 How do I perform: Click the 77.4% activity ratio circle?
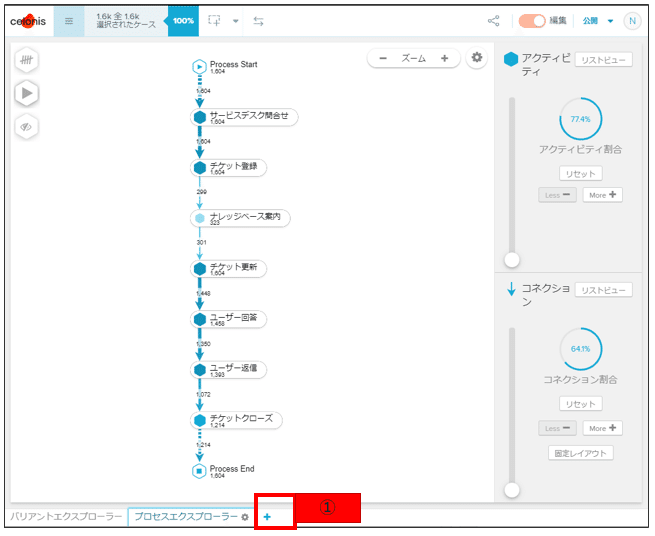(x=580, y=119)
